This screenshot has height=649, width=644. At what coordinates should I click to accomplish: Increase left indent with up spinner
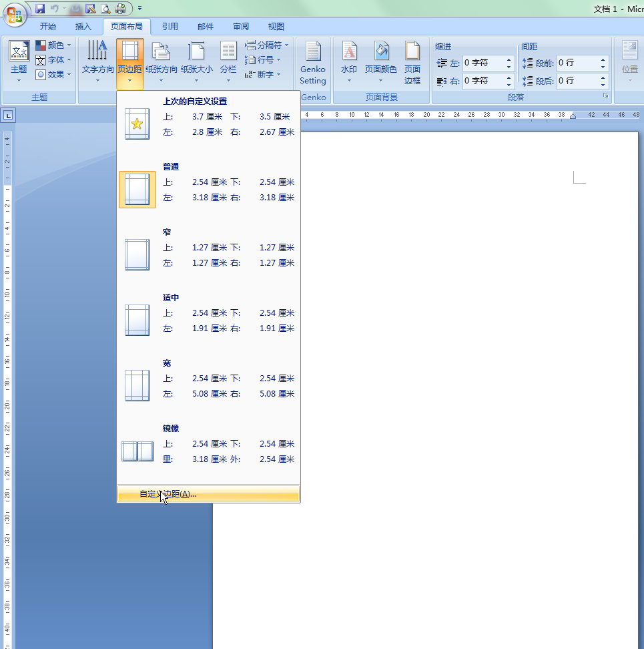pos(509,59)
